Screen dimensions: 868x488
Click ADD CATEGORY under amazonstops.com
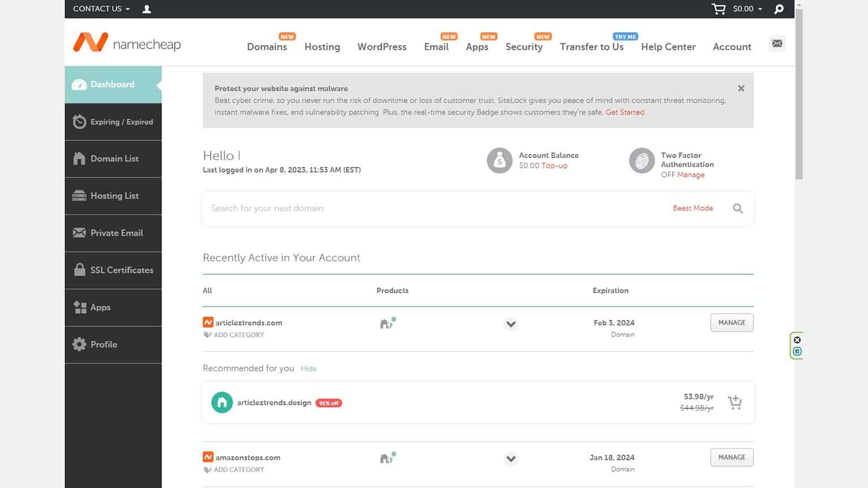click(x=234, y=469)
